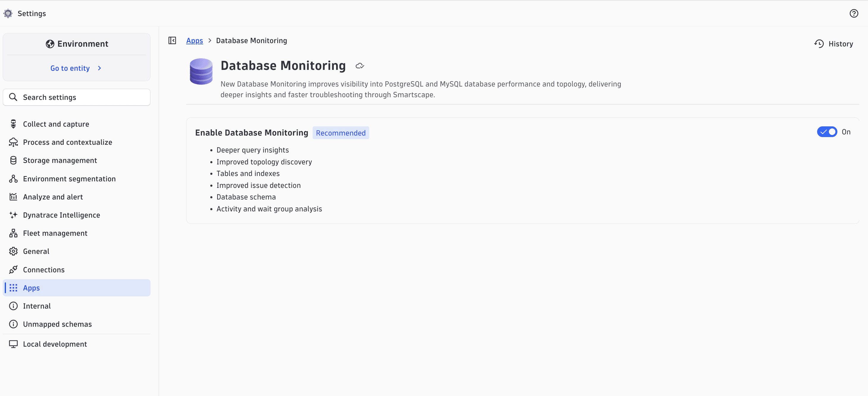Click the description mentioning PostgreSQL and MySQL
This screenshot has width=868, height=396.
[421, 89]
